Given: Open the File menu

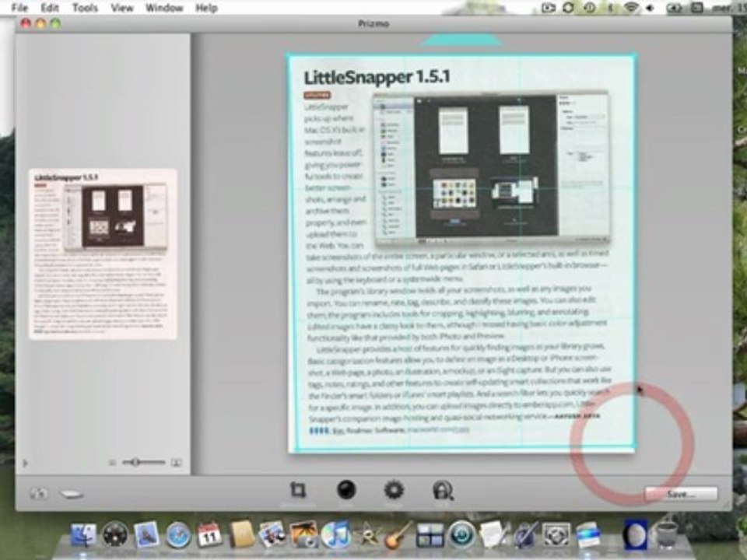Looking at the screenshot, I should (19, 8).
